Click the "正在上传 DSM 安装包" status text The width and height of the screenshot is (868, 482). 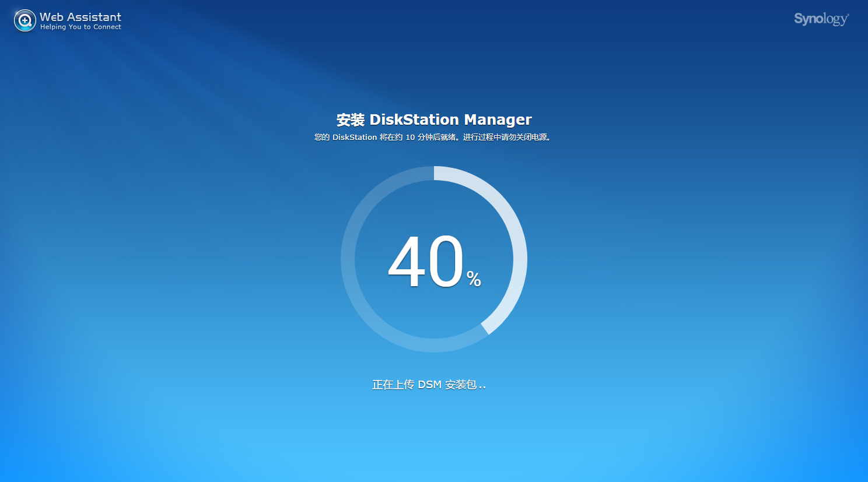(x=429, y=385)
